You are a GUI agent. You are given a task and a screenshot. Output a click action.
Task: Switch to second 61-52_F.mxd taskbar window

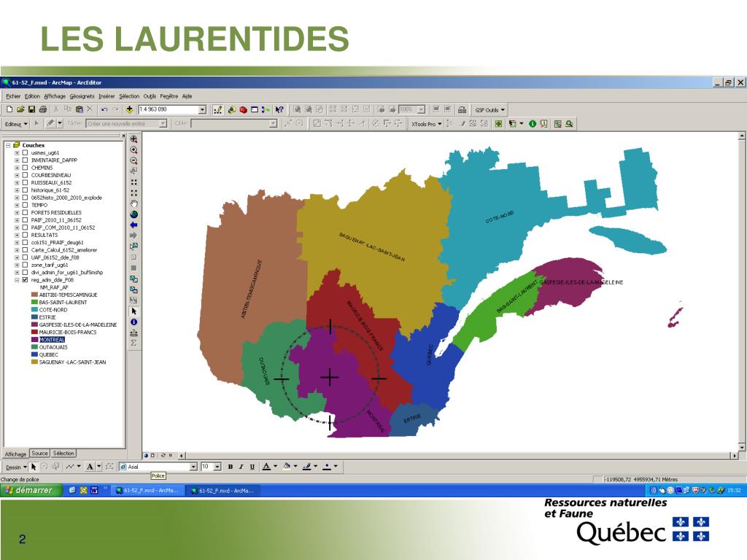click(222, 491)
